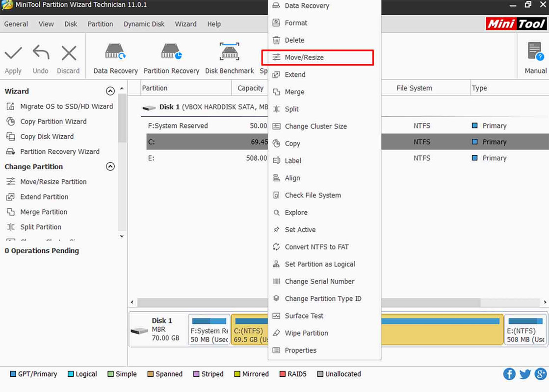The width and height of the screenshot is (549, 392).
Task: Open the Facebook share icon
Action: pos(509,374)
